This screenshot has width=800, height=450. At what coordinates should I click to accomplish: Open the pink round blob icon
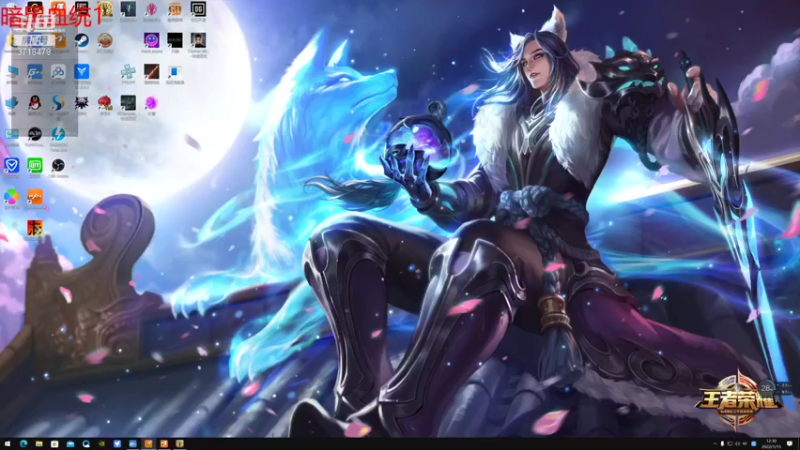pos(152,103)
